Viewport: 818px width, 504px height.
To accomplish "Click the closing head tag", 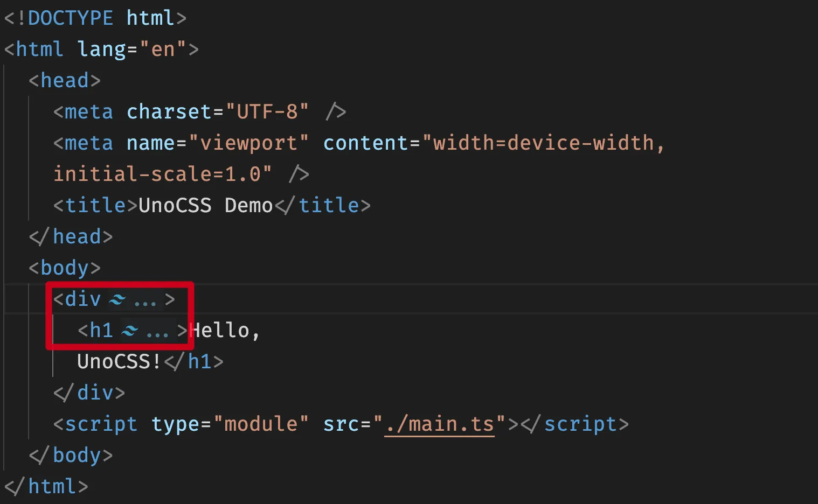I will pyautogui.click(x=71, y=237).
